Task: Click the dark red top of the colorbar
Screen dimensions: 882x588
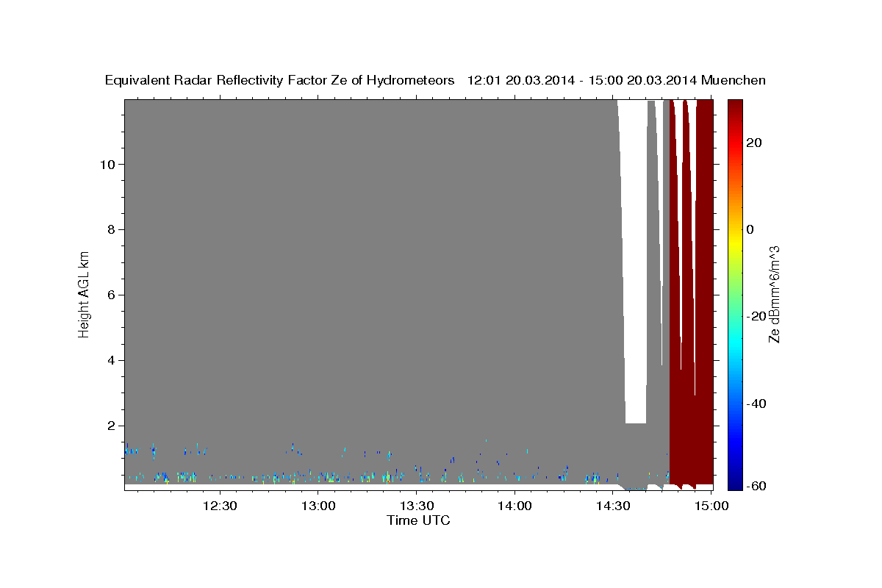Action: (735, 110)
